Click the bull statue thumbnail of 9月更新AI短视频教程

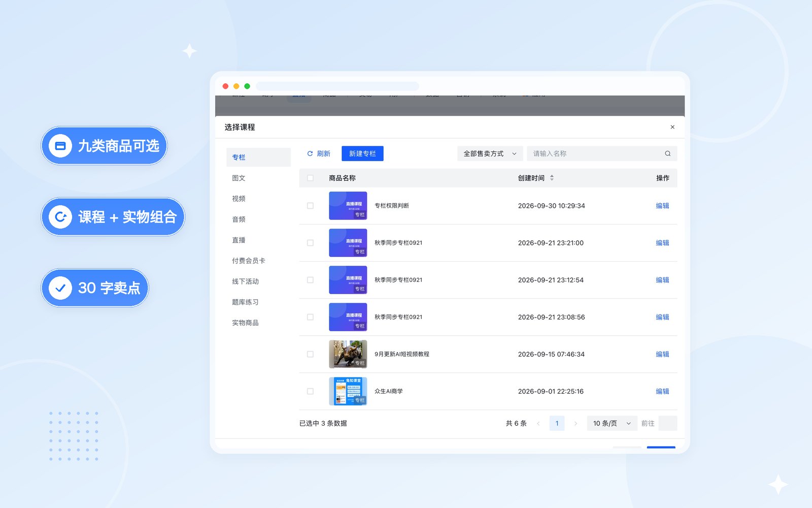click(x=348, y=354)
